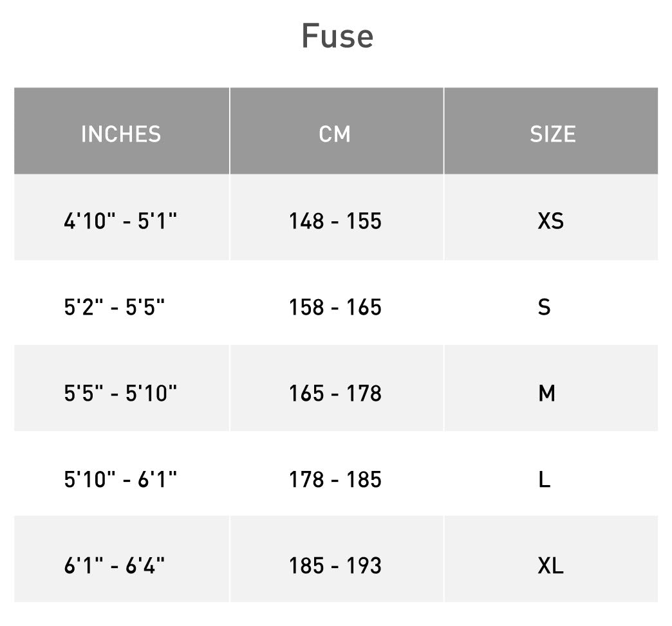Click the 178 - 185 cm cell
The image size is (672, 626).
[x=335, y=479]
